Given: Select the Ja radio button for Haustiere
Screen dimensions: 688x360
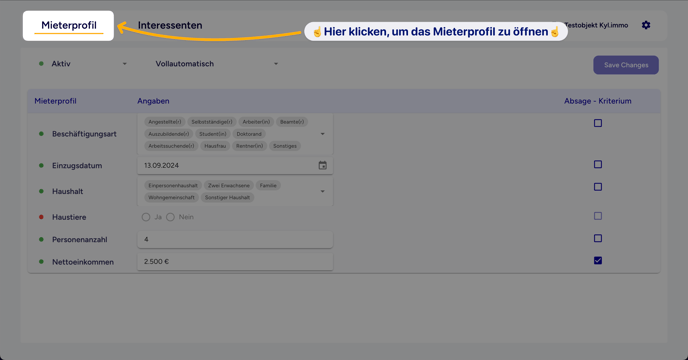Looking at the screenshot, I should 146,217.
